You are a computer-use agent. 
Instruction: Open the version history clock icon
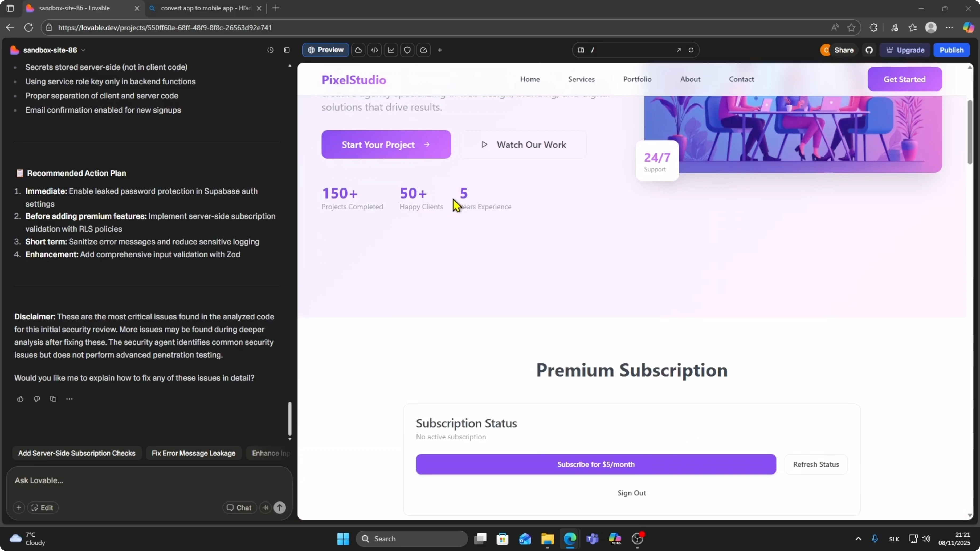(x=271, y=50)
